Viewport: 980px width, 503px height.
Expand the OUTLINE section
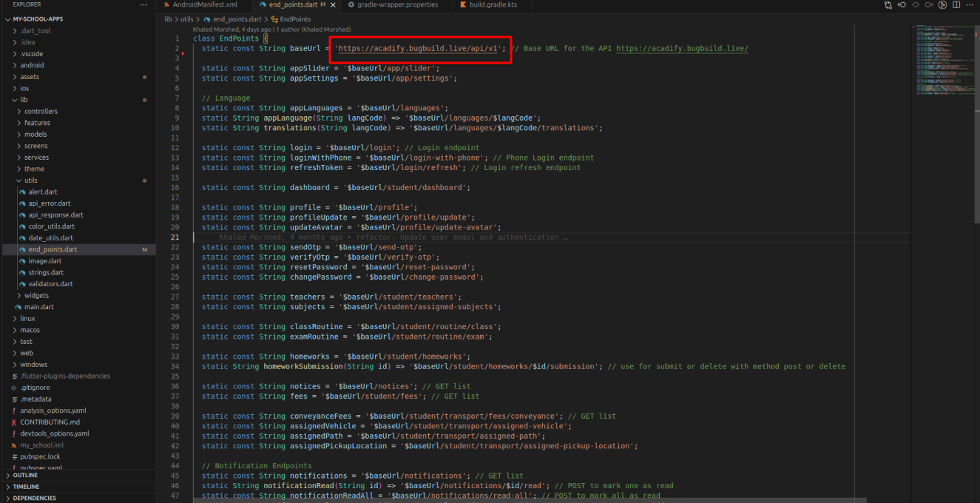[25, 476]
